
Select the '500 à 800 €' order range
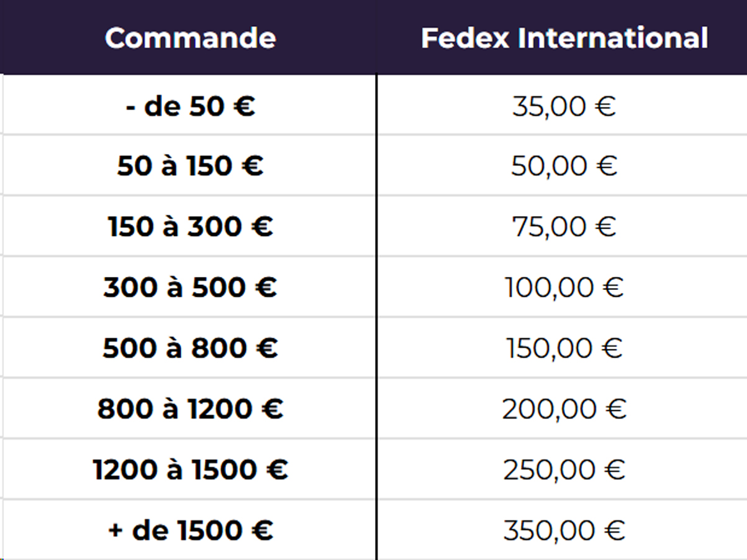point(190,348)
